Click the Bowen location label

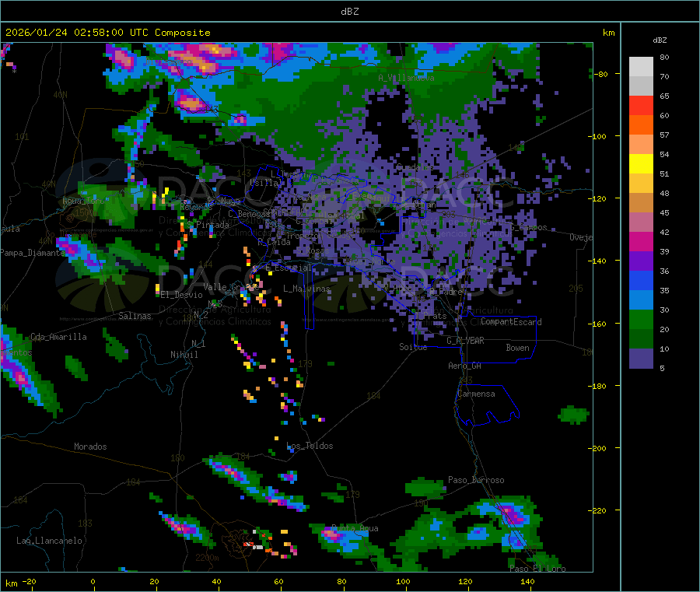517,348
